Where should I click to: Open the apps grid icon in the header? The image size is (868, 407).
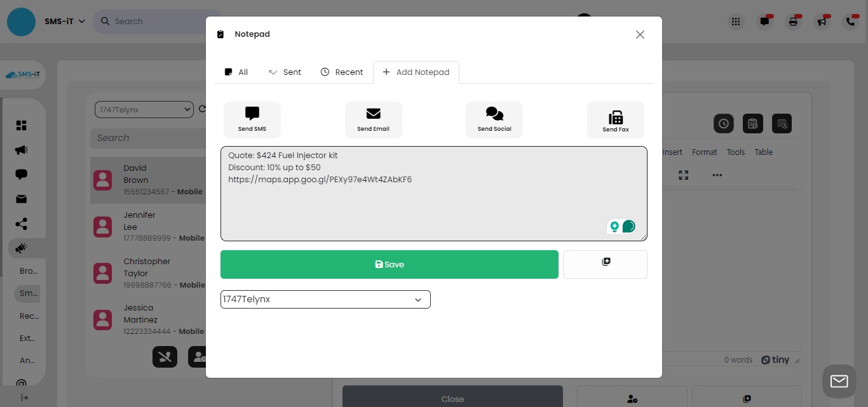pyautogui.click(x=735, y=21)
